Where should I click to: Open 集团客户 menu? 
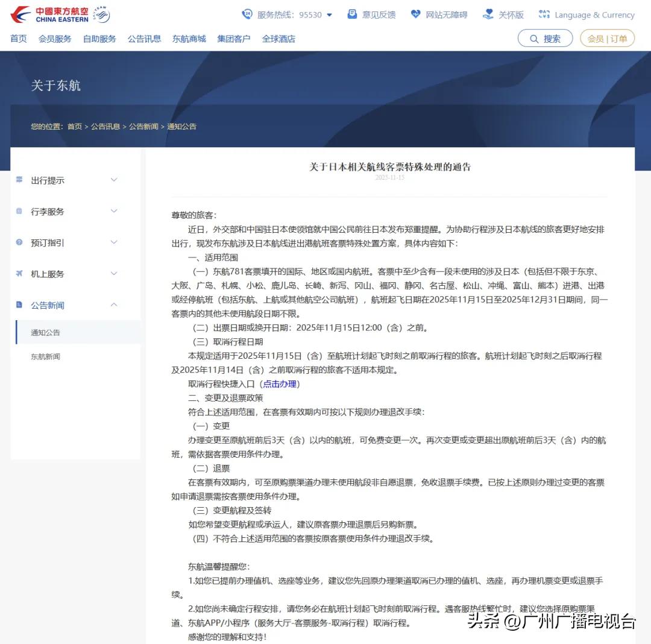pyautogui.click(x=234, y=39)
